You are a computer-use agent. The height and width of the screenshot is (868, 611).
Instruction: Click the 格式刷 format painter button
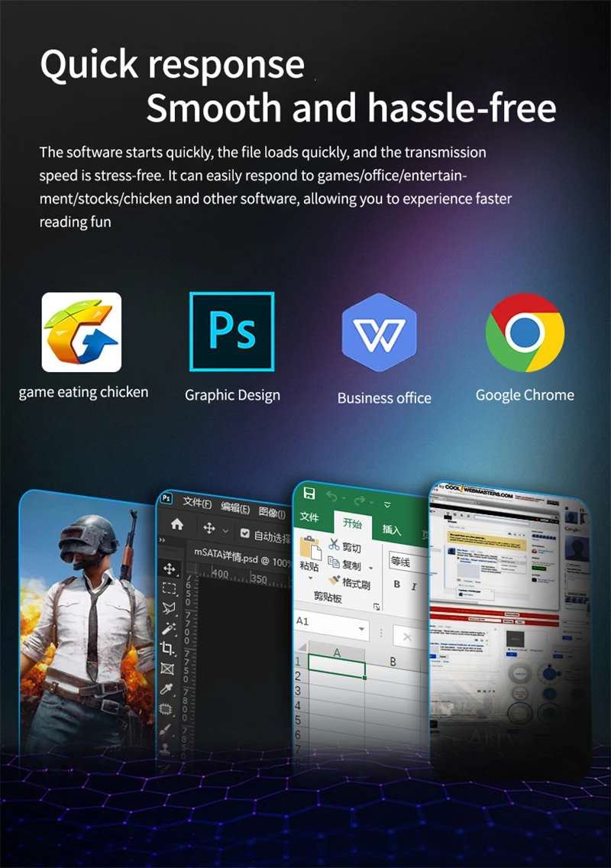(348, 584)
